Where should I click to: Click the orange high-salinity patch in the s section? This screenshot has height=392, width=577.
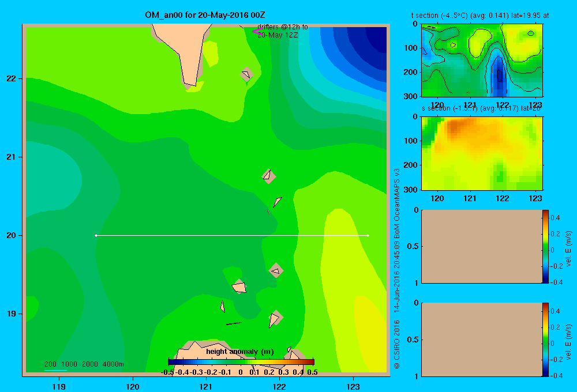point(458,127)
